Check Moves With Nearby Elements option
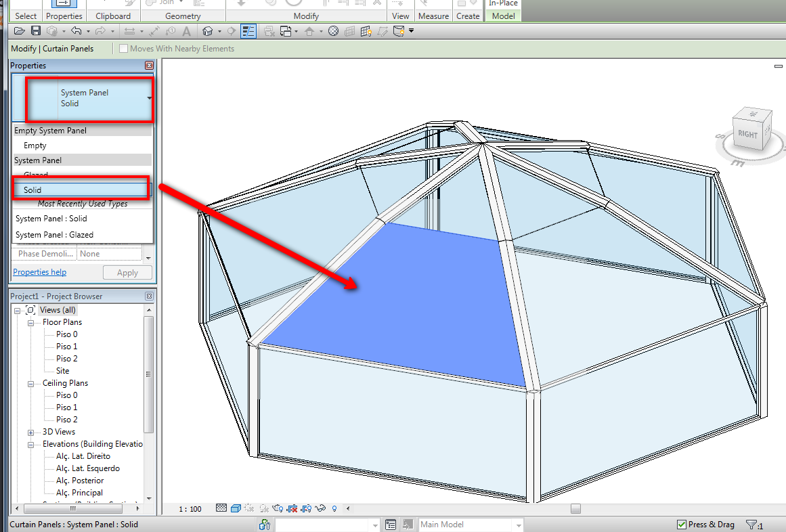 [123, 49]
